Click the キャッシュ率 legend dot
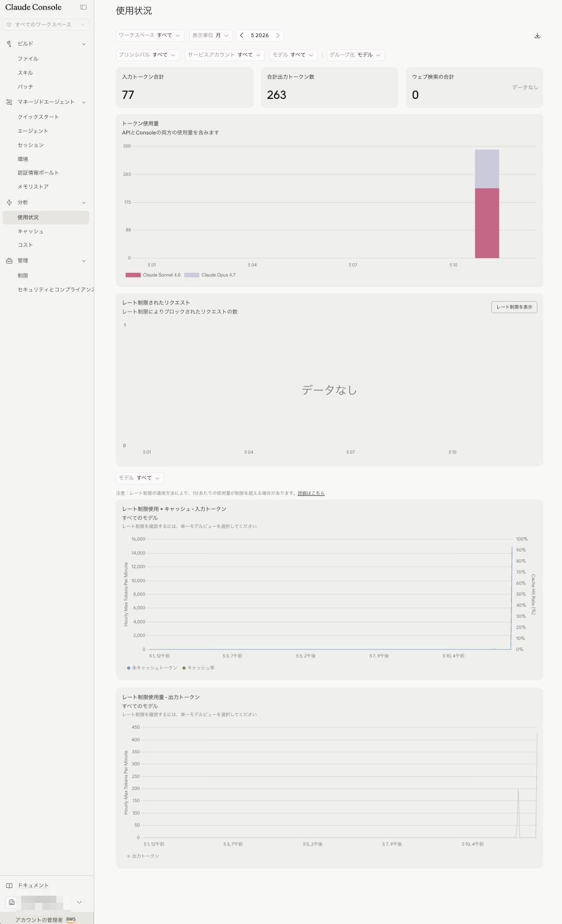 coord(184,668)
